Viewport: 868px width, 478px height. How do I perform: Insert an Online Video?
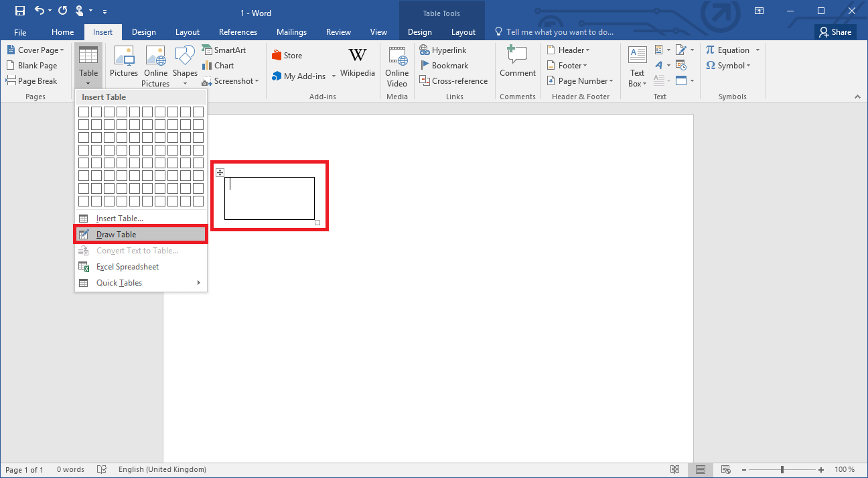coord(396,65)
